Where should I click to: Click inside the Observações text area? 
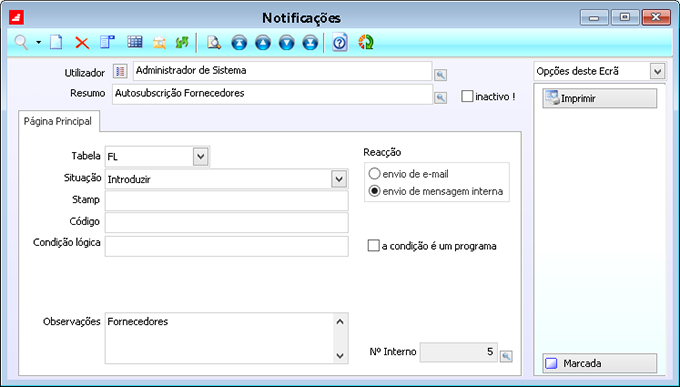click(x=219, y=338)
